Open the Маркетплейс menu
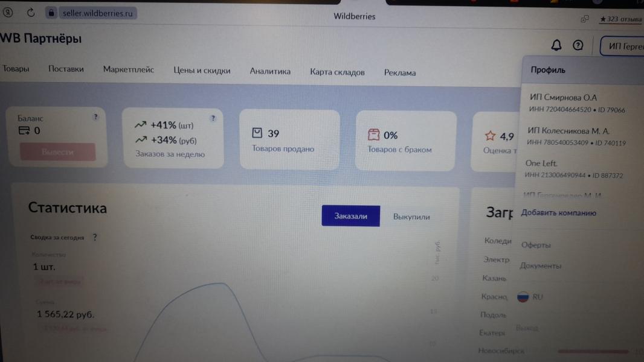 [129, 69]
